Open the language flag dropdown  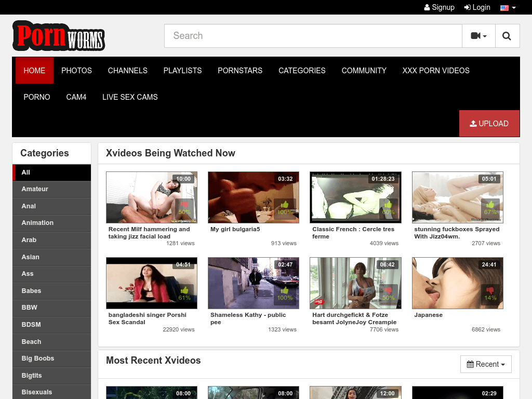click(x=508, y=7)
